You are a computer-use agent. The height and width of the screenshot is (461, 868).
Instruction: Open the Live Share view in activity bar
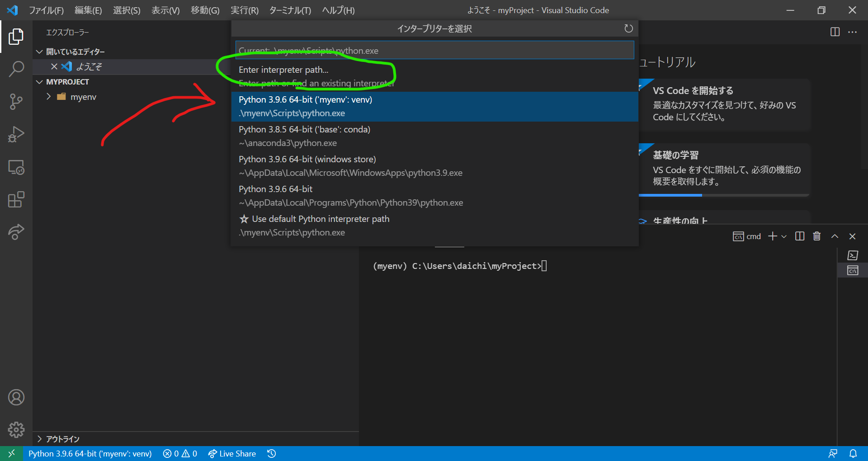pyautogui.click(x=16, y=232)
